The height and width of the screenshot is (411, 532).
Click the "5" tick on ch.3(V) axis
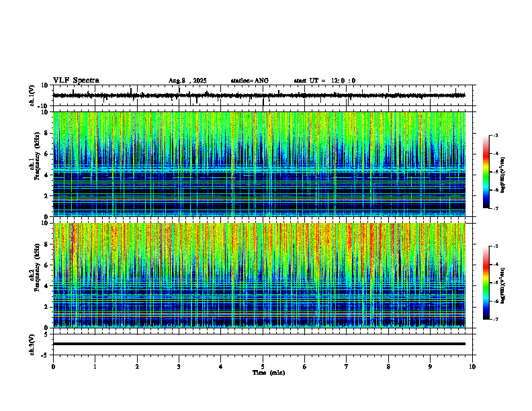click(x=46, y=334)
